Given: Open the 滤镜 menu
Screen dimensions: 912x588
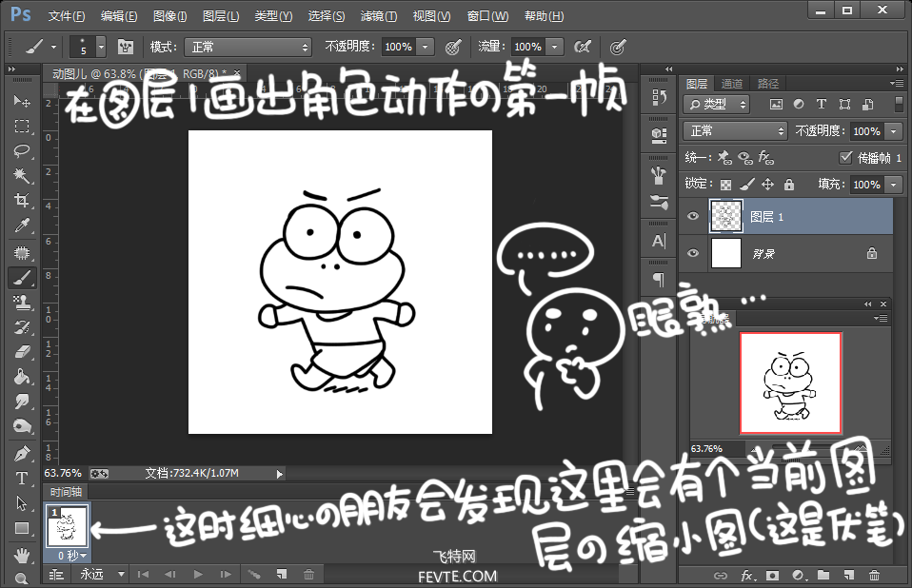Looking at the screenshot, I should click(378, 16).
